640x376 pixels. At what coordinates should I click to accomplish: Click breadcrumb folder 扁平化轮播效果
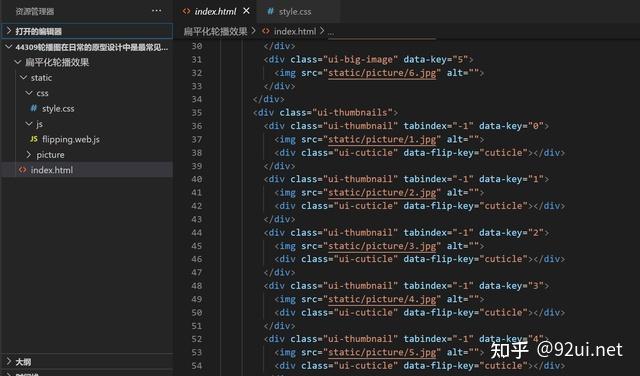pos(216,31)
